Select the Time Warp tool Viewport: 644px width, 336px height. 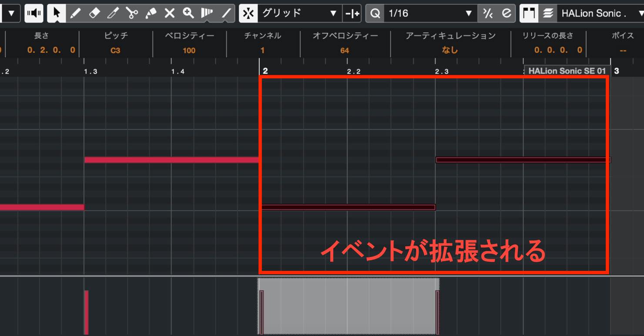(x=207, y=13)
